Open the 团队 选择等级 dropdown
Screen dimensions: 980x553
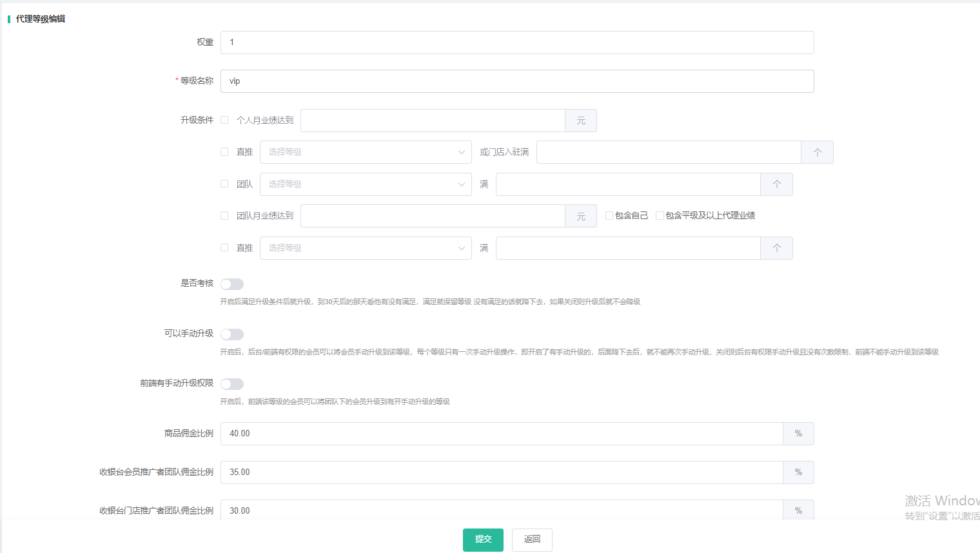(x=365, y=184)
